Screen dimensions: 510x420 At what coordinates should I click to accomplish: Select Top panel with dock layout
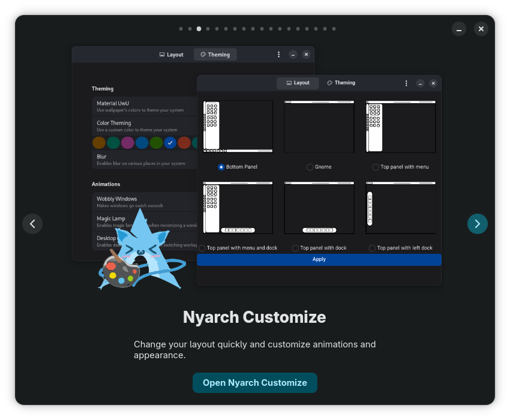tap(295, 248)
